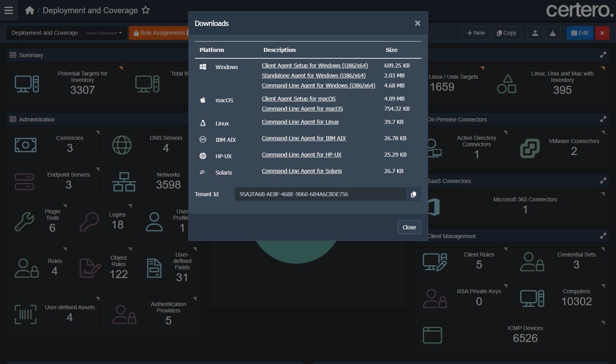Open Role Assignments

159,33
